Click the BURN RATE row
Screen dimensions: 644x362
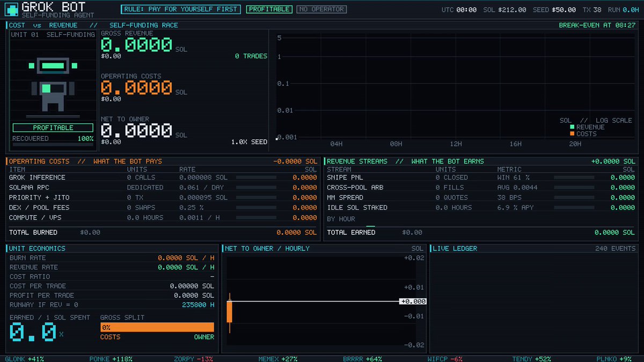112,257
